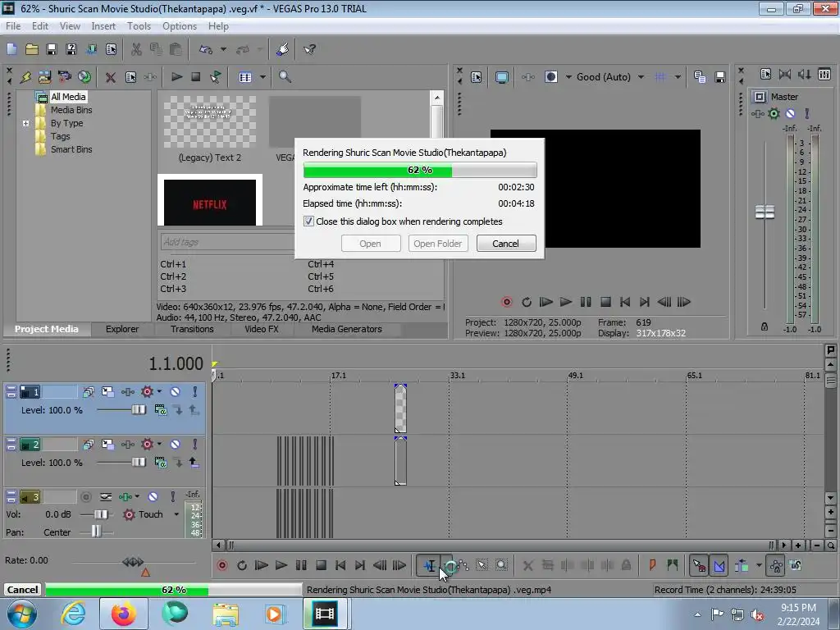The width and height of the screenshot is (840, 630).
Task: Open the Touch automation mode dropdown
Action: point(176,514)
